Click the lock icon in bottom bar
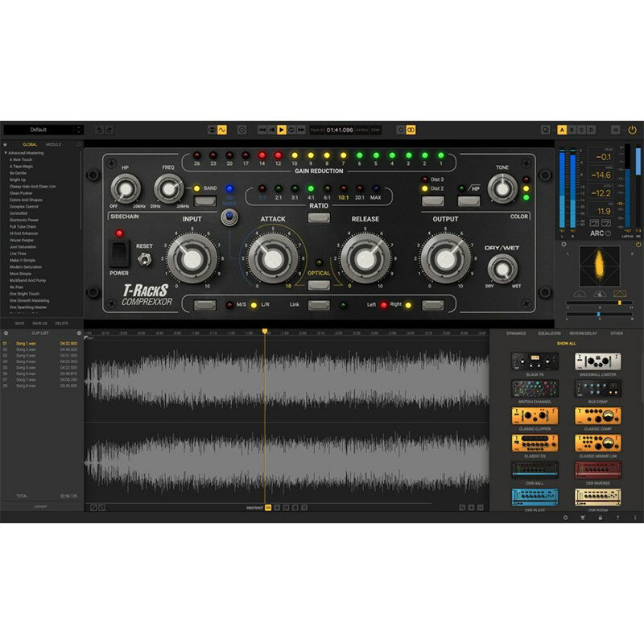The image size is (644, 644). 600,518
